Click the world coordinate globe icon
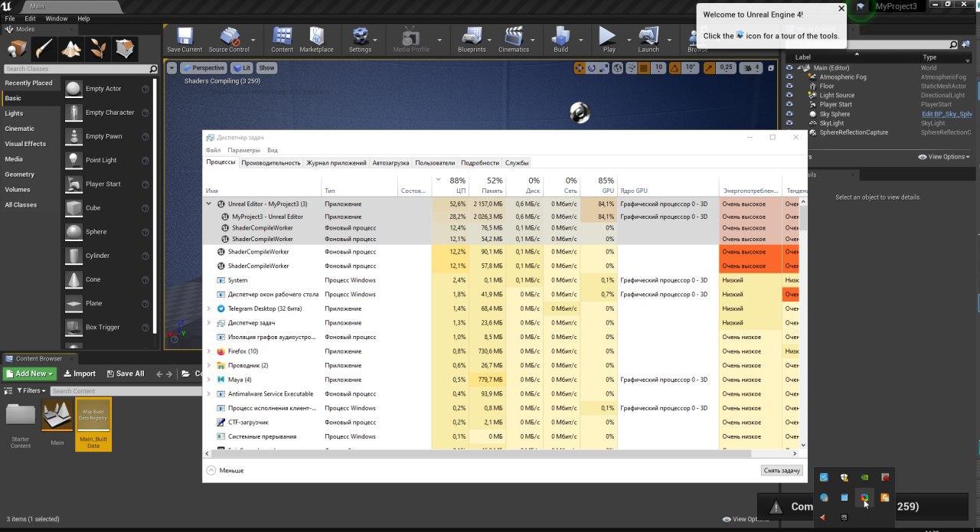The width and height of the screenshot is (980, 532). (x=619, y=68)
